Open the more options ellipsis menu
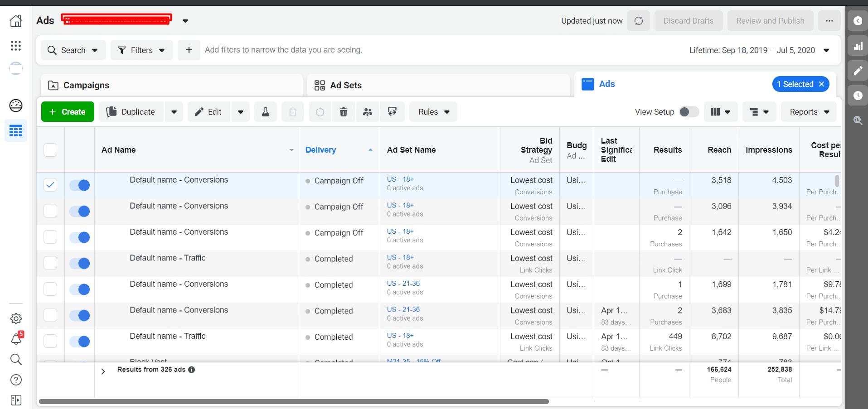Screen dimensions: 868x409 coord(829,21)
